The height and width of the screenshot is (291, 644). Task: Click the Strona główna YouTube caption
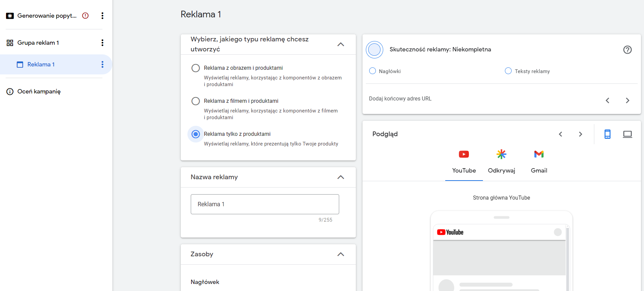pyautogui.click(x=501, y=198)
